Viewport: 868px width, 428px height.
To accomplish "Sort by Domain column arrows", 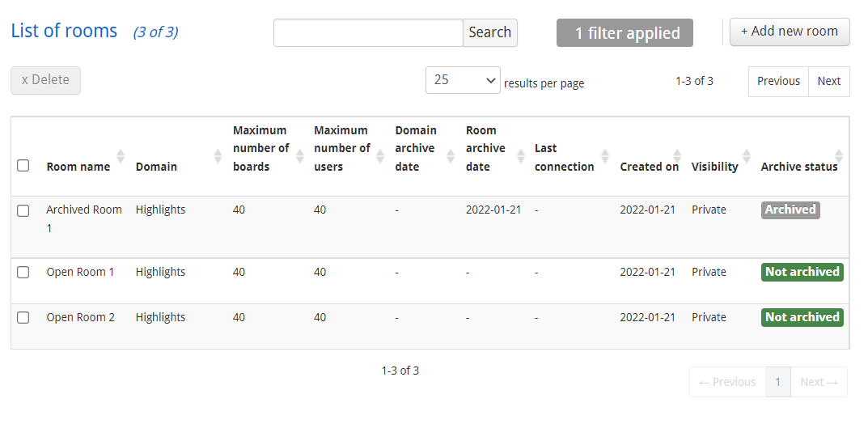I will [218, 157].
